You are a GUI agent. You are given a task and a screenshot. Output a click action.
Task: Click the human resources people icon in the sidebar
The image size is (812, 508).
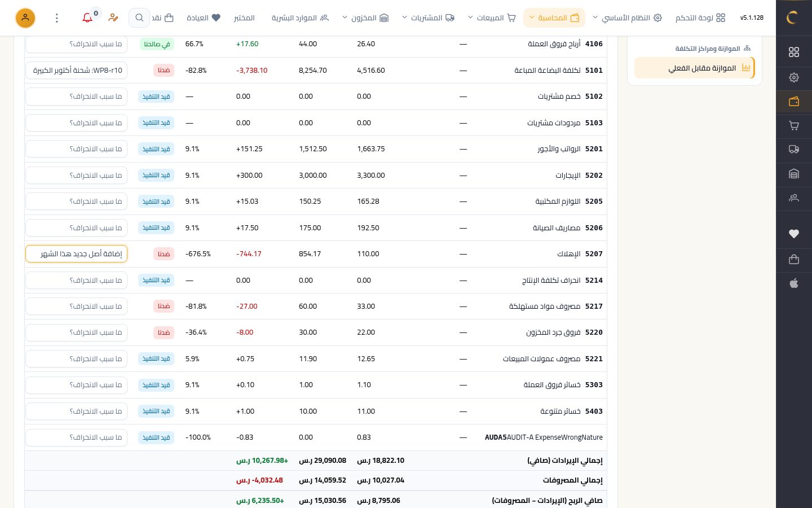[x=794, y=198]
